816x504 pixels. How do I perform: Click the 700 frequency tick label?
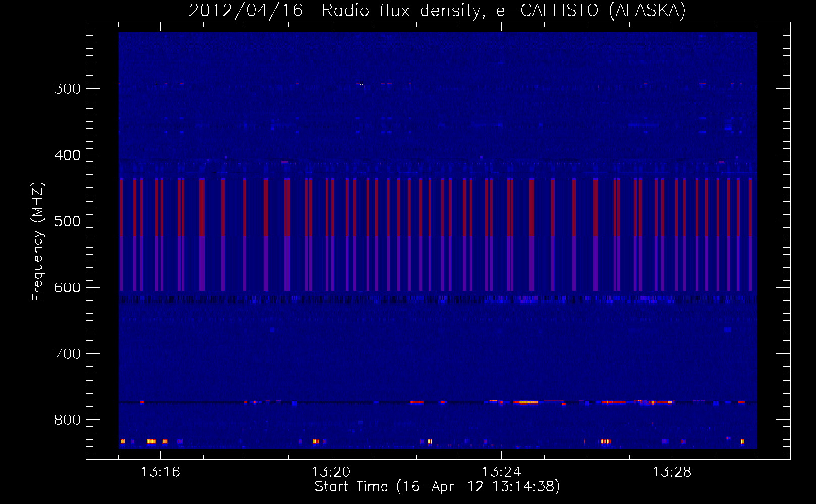(68, 354)
